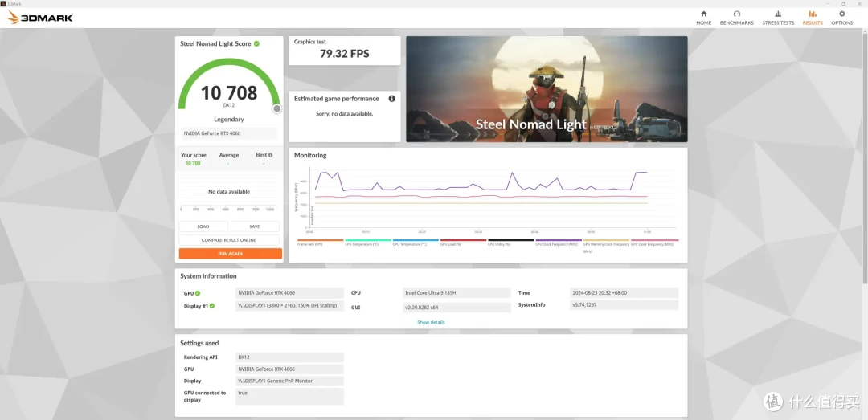
Task: Click the DISPLAY1 3840 × 2160 value
Action: pos(289,305)
